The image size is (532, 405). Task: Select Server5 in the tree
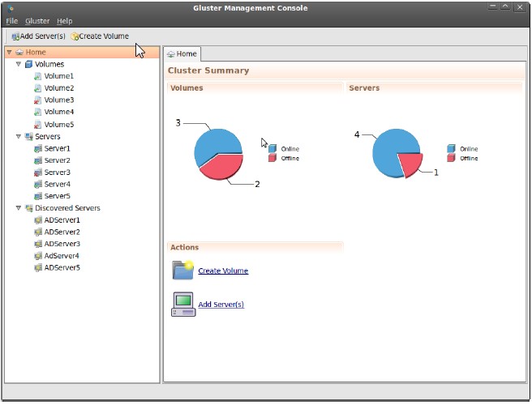click(x=57, y=196)
